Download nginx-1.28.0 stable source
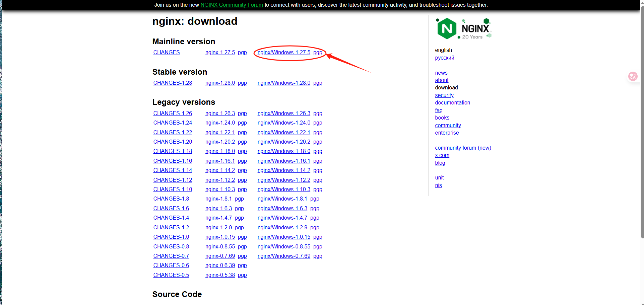The height and width of the screenshot is (305, 644). pos(220,83)
